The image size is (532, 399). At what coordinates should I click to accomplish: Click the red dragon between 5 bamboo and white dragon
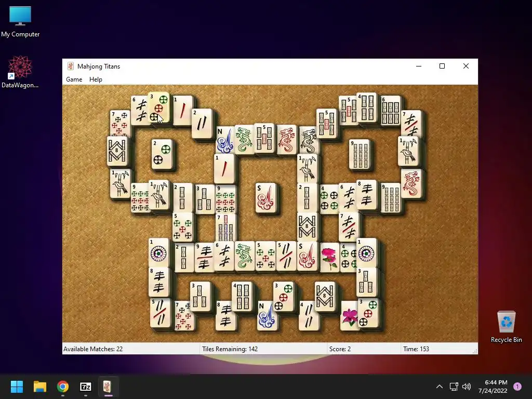(287, 139)
